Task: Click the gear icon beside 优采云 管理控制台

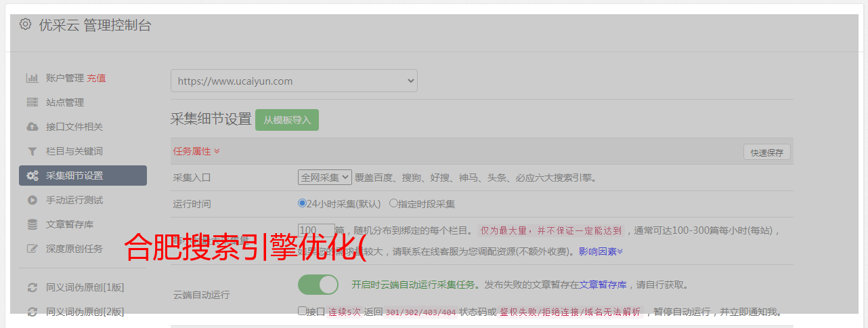Action: click(25, 25)
